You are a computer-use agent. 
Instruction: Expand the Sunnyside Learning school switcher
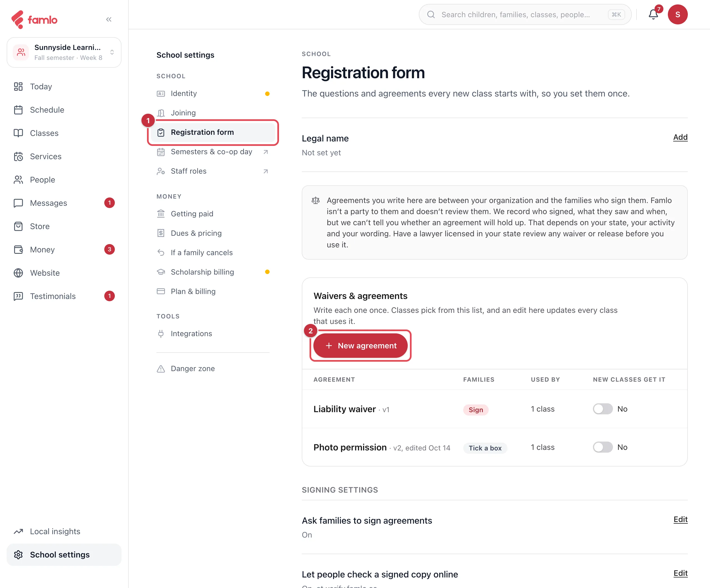[x=64, y=52]
